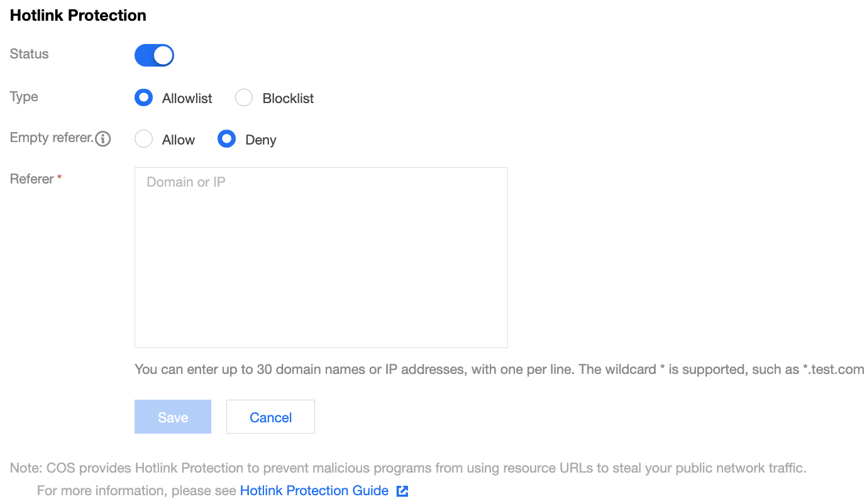The height and width of the screenshot is (504, 867).
Task: Click the COS Hotlink Protection note text
Action: (x=408, y=468)
